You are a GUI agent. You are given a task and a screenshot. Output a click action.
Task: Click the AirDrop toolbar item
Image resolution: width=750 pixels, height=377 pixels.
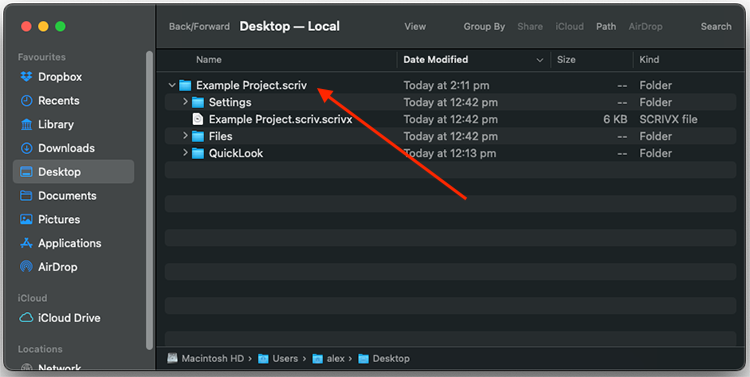tap(645, 27)
